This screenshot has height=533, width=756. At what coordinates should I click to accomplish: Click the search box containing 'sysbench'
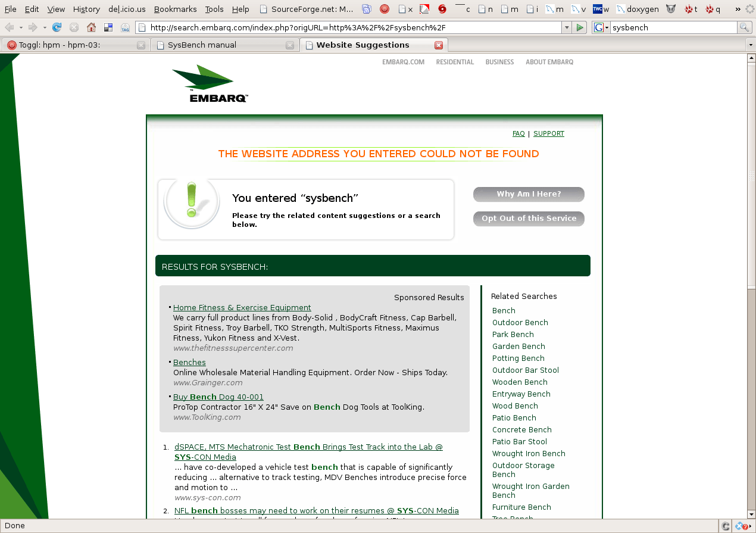pos(673,27)
